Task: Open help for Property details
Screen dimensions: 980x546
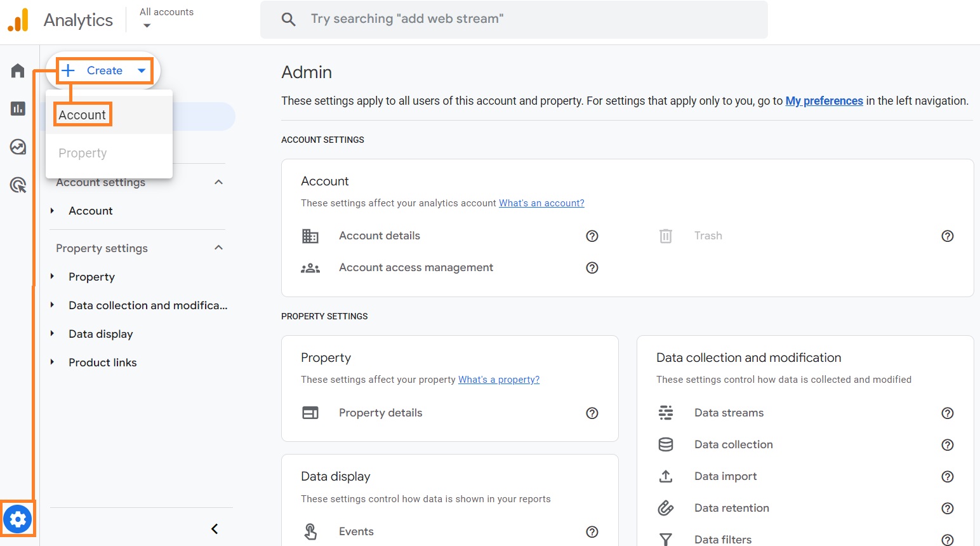Action: click(x=592, y=413)
